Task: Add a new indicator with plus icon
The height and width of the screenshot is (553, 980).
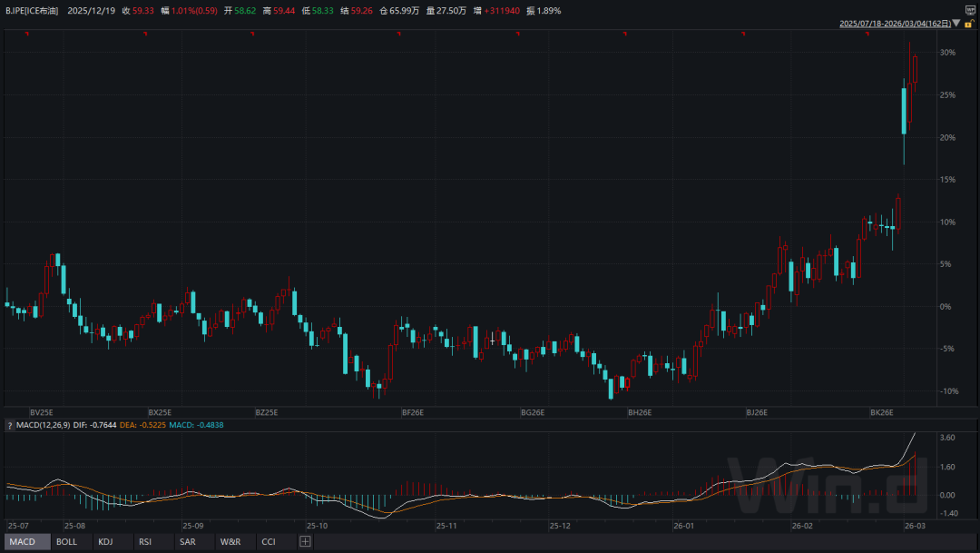Action: [x=305, y=542]
